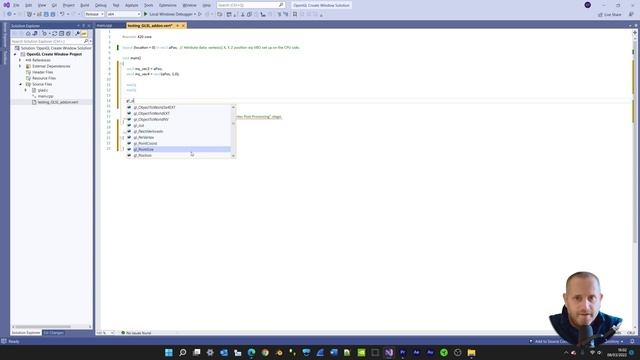Open the Extensions menu

[x=168, y=5]
